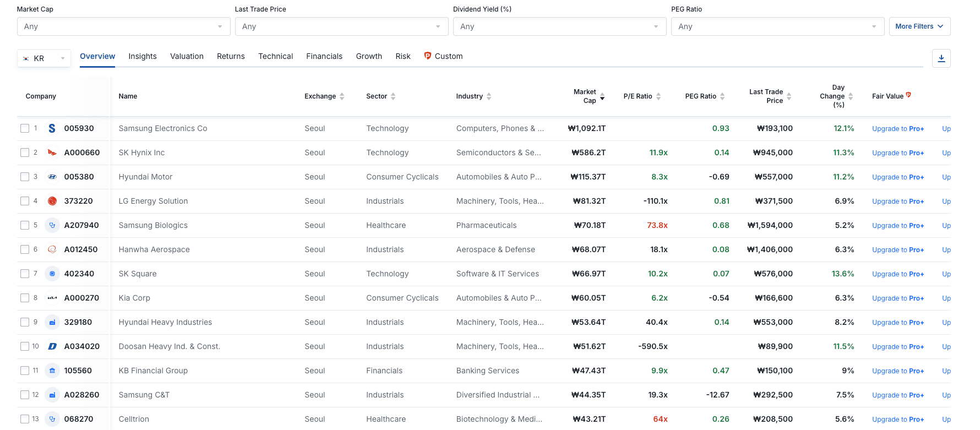Tick the KB Financial Group checkbox
980x430 pixels.
(x=25, y=371)
